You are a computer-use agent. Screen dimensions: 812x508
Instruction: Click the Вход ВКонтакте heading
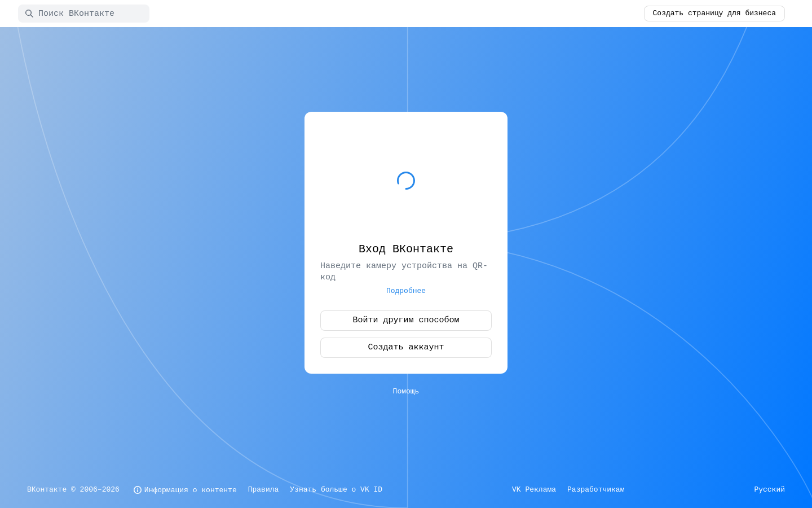[x=406, y=249]
